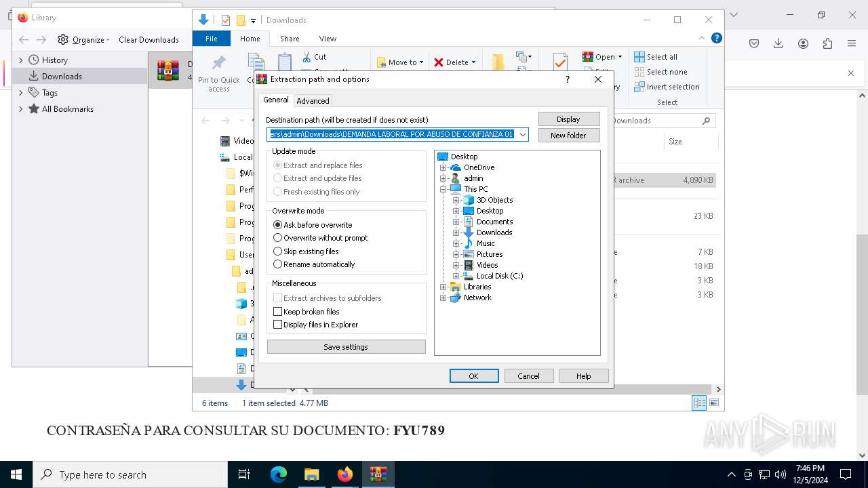The height and width of the screenshot is (488, 868).
Task: Open Home tab in Explorer ribbon
Action: tap(250, 39)
